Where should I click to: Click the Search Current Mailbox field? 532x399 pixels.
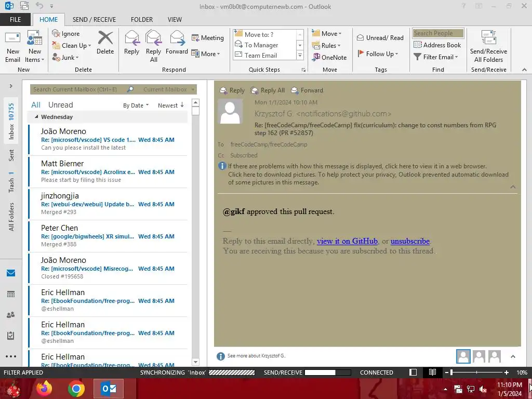coord(78,89)
